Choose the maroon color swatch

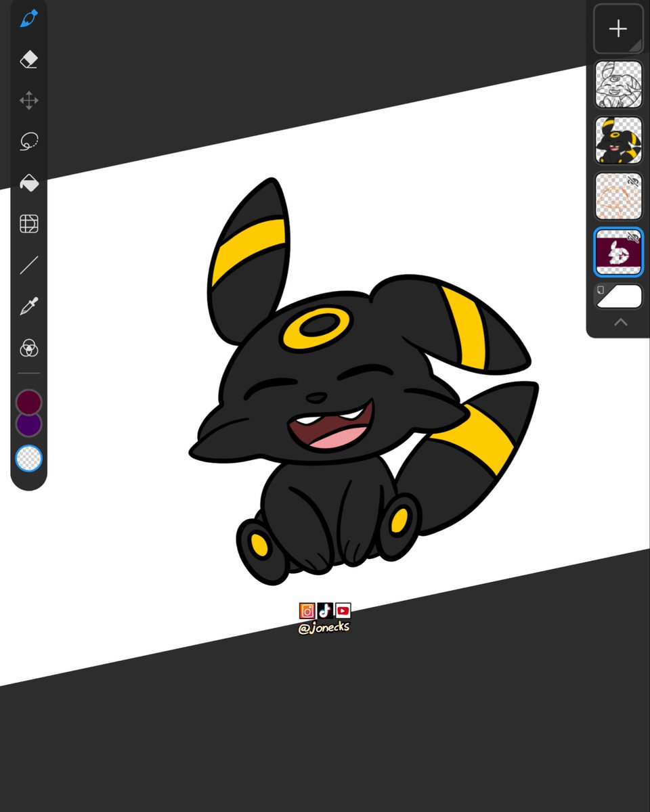tap(28, 403)
